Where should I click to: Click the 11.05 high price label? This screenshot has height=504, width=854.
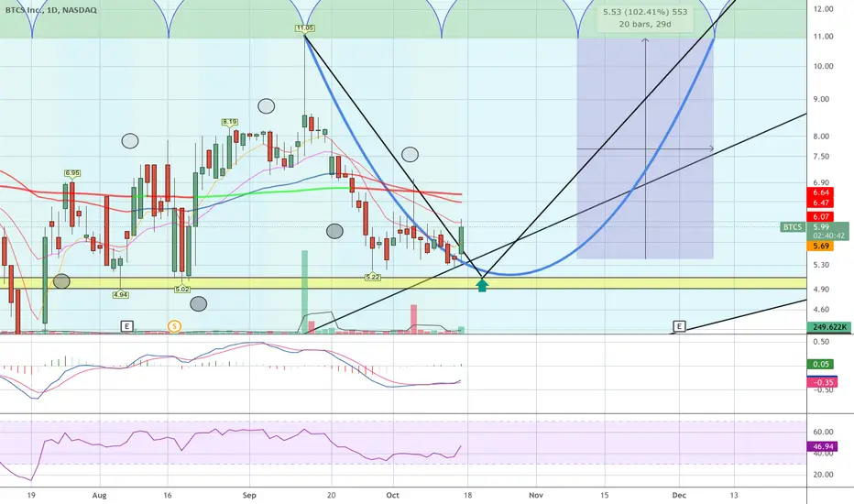click(305, 27)
